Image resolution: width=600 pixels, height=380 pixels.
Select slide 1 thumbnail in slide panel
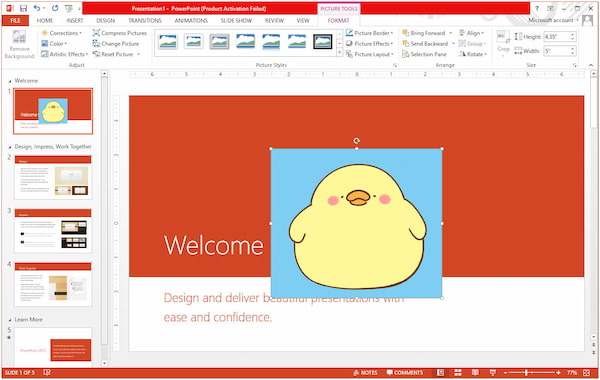[53, 111]
